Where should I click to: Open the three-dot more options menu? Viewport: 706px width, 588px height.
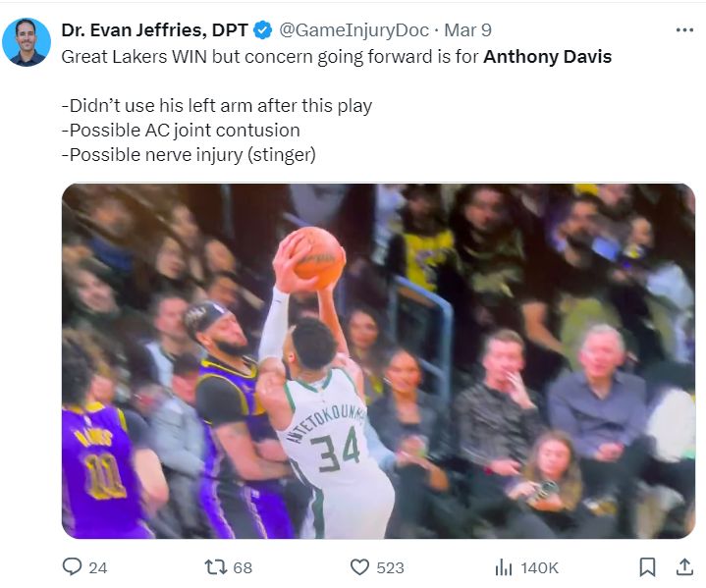tap(684, 30)
